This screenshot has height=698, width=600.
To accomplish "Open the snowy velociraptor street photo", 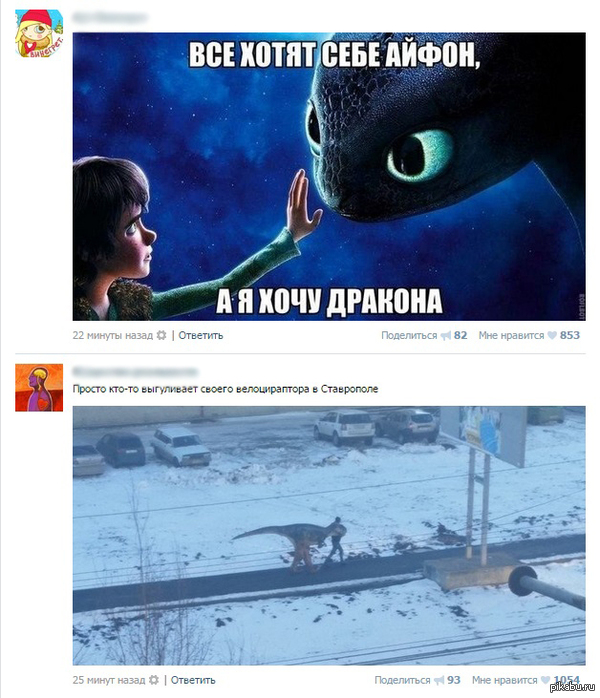I will tap(329, 536).
